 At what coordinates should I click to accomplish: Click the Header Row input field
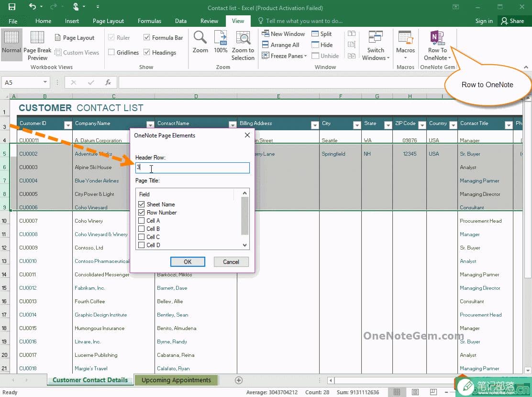(192, 168)
